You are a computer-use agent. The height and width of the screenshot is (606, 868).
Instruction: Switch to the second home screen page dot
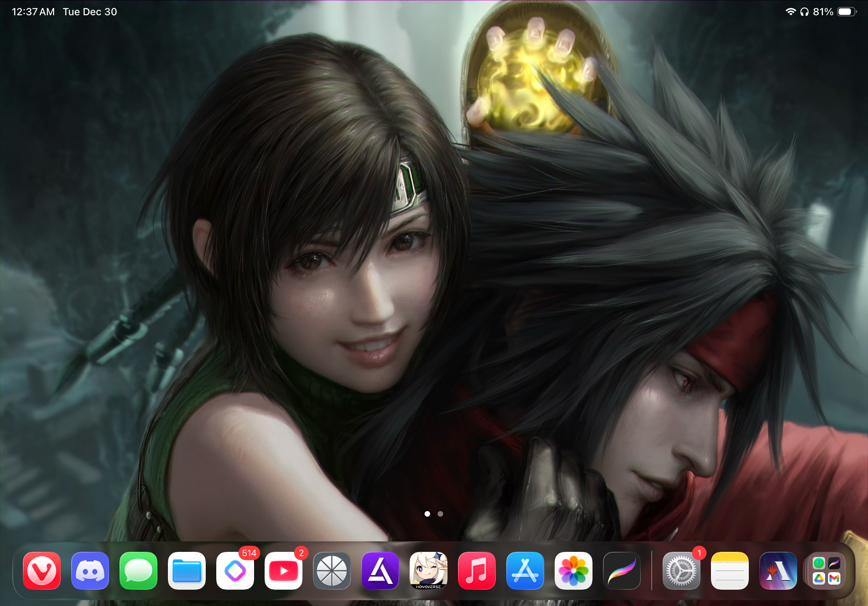click(441, 514)
